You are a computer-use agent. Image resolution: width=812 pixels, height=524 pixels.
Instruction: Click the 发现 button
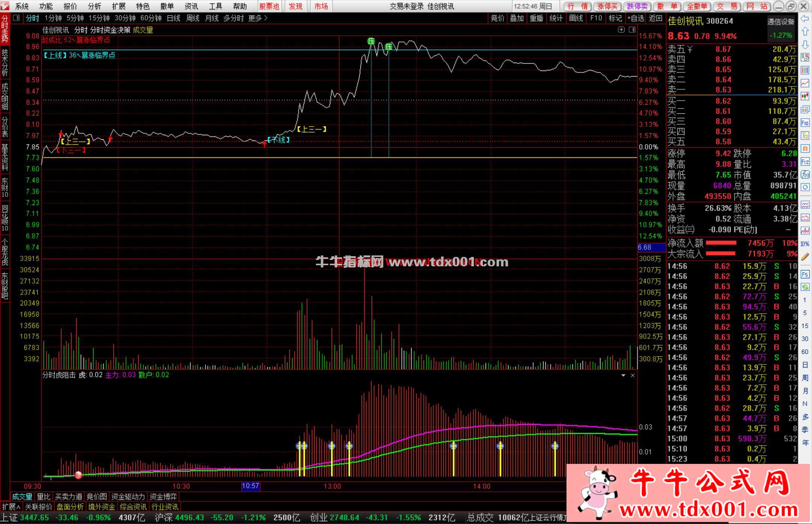tap(295, 6)
